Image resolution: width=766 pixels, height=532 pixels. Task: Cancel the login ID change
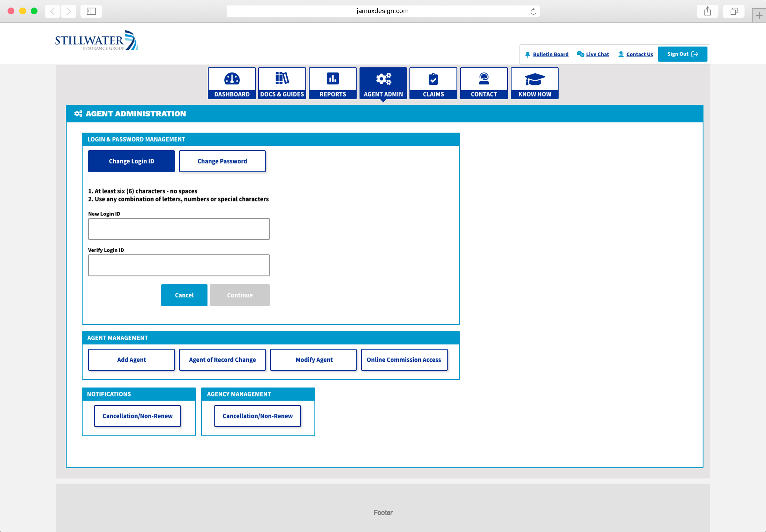(184, 295)
